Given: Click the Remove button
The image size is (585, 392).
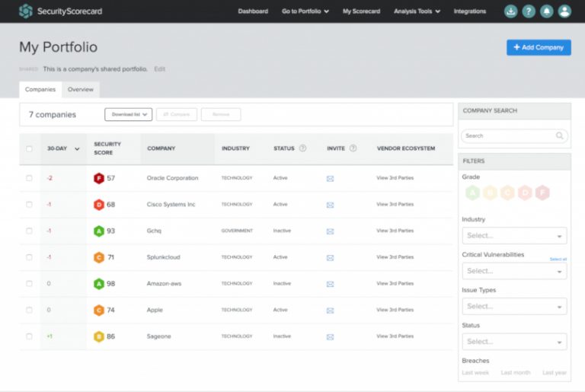Looking at the screenshot, I should [x=221, y=114].
